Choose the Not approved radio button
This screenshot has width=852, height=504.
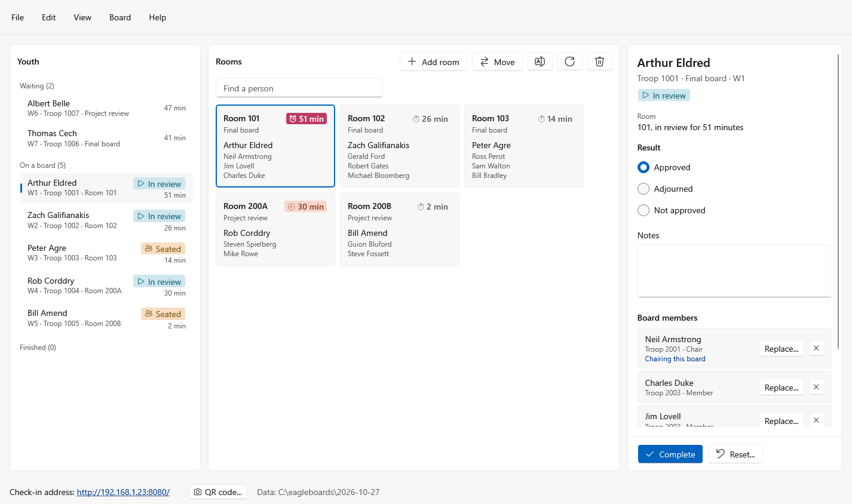[643, 210]
